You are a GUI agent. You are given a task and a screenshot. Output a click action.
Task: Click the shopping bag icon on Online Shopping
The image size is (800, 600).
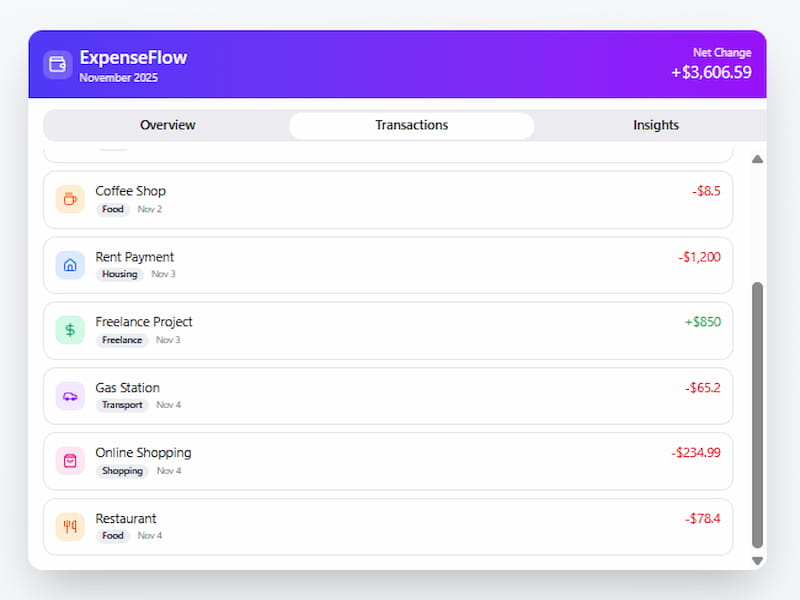coord(69,460)
